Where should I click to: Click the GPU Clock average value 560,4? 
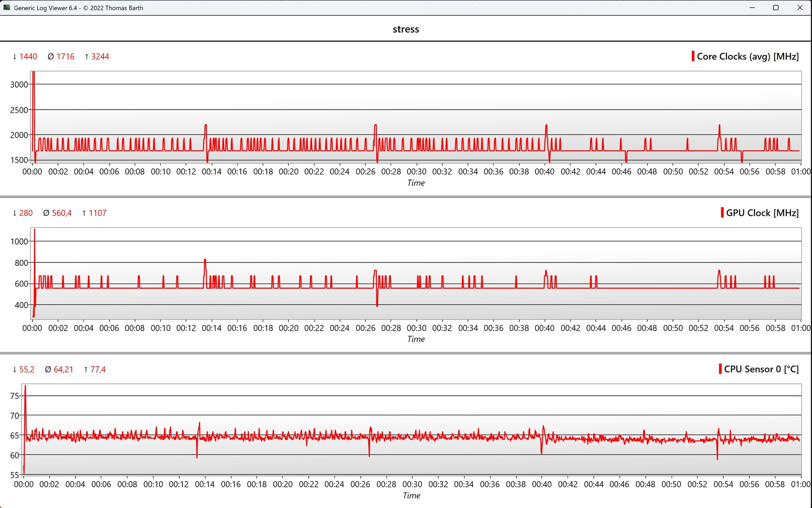[x=61, y=213]
